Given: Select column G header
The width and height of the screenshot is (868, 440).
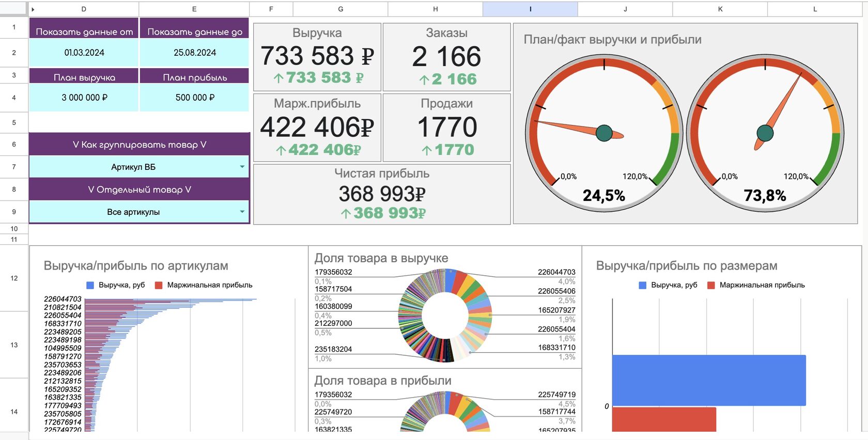Looking at the screenshot, I should pos(340,9).
